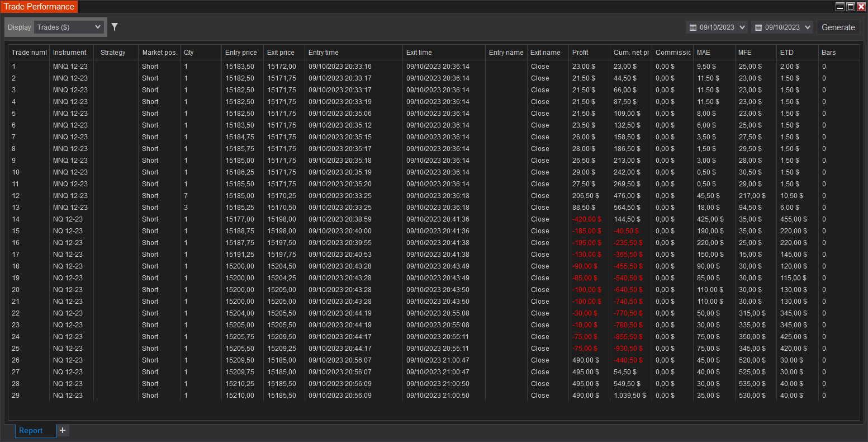Image resolution: width=868 pixels, height=442 pixels.
Task: Select the cumulative value -930,50 $
Action: 628,349
